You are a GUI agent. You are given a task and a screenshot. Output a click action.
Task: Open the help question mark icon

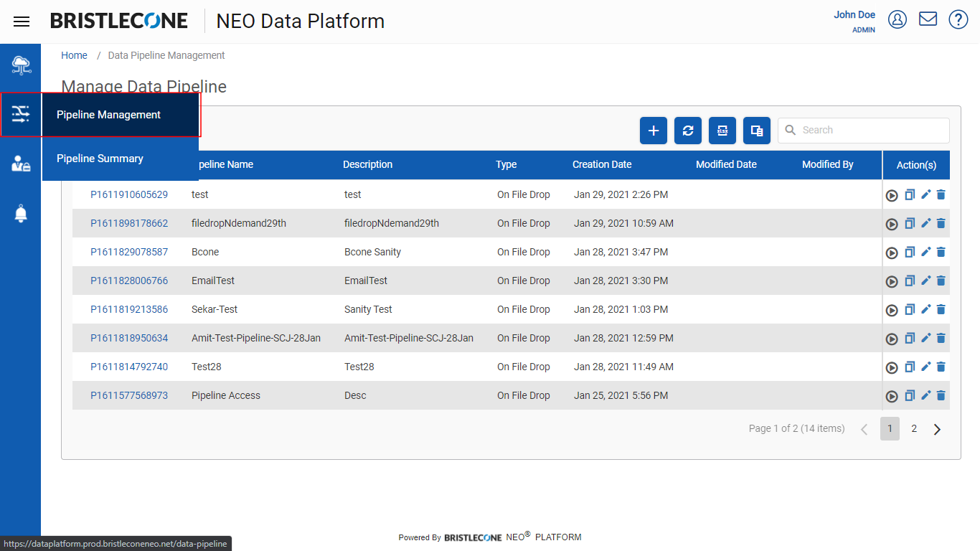pyautogui.click(x=958, y=19)
